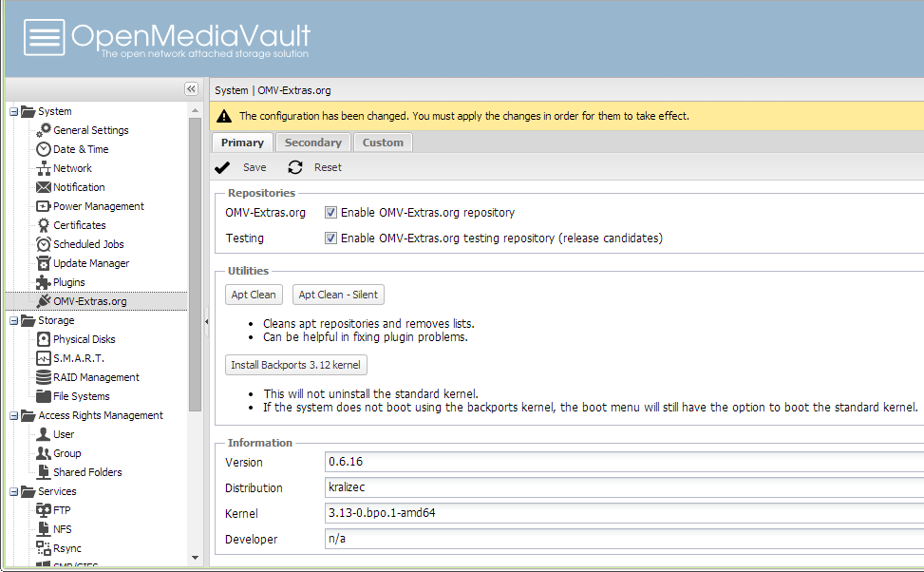Collapse the System tree node
The width and height of the screenshot is (924, 572).
click(13, 111)
